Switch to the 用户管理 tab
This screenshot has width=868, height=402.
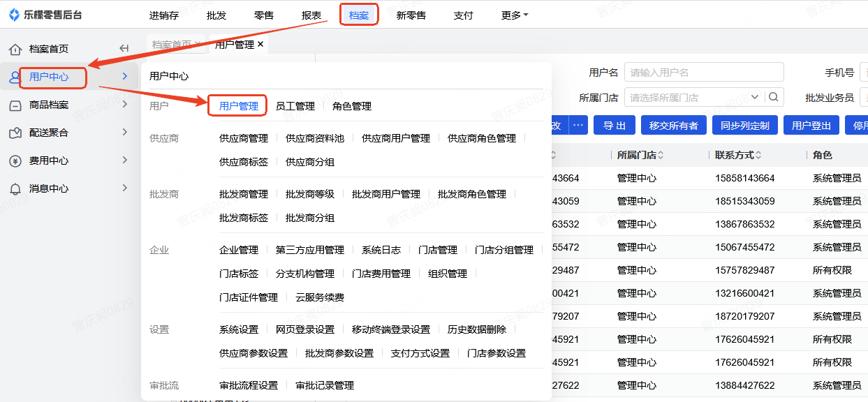point(234,44)
